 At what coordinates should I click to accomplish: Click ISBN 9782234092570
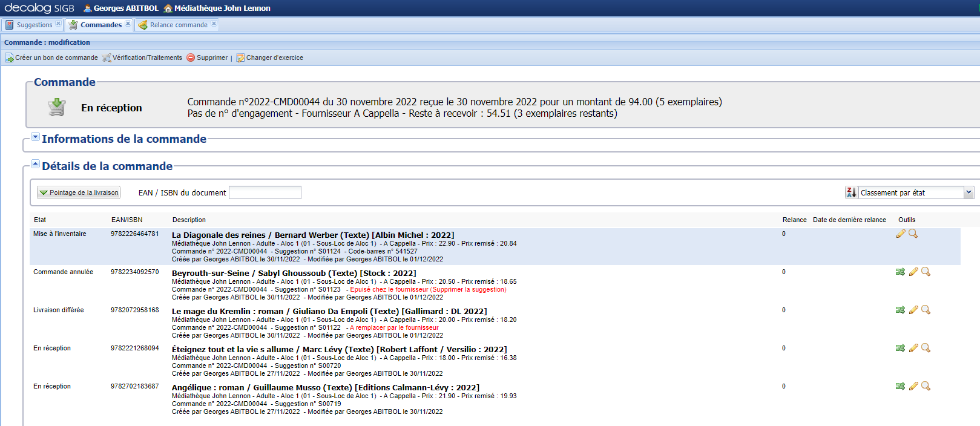click(135, 272)
